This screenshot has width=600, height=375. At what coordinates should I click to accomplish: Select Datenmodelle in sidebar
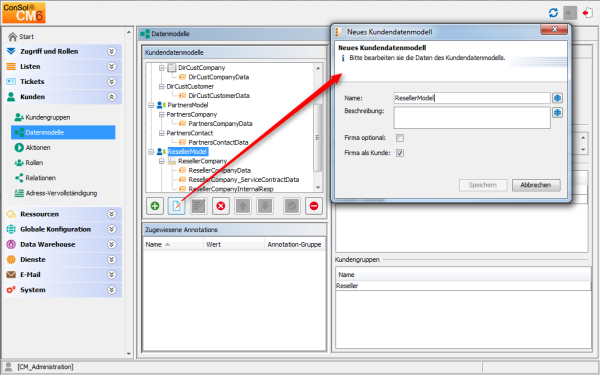(63, 132)
